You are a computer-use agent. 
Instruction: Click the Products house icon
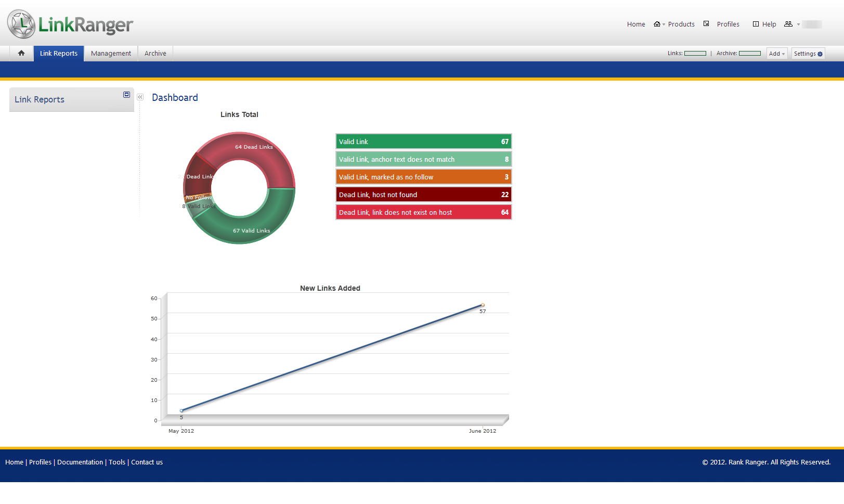(x=657, y=24)
